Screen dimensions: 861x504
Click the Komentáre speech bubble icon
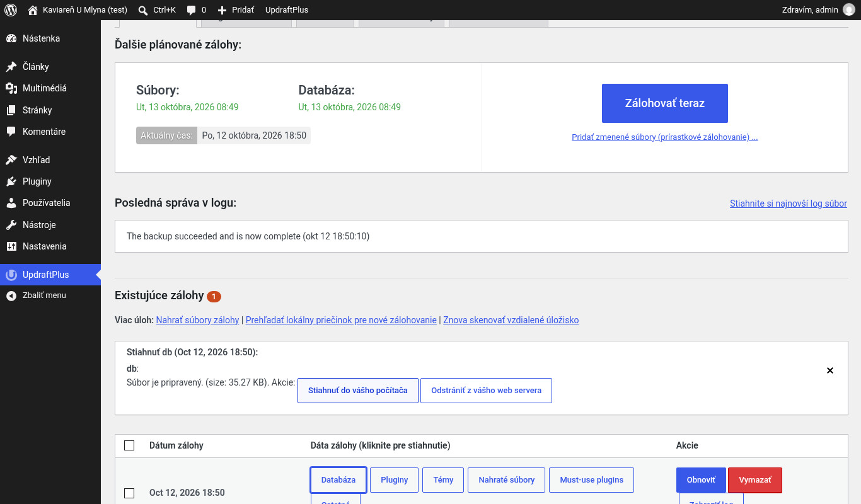click(11, 132)
